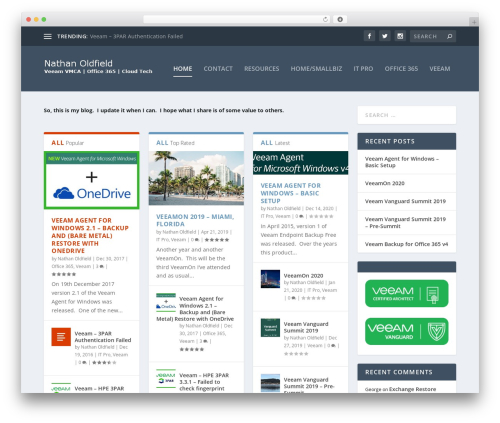Image resolution: width=500 pixels, height=423 pixels.
Task: Open a new browser tab with plus
Action: point(474,22)
